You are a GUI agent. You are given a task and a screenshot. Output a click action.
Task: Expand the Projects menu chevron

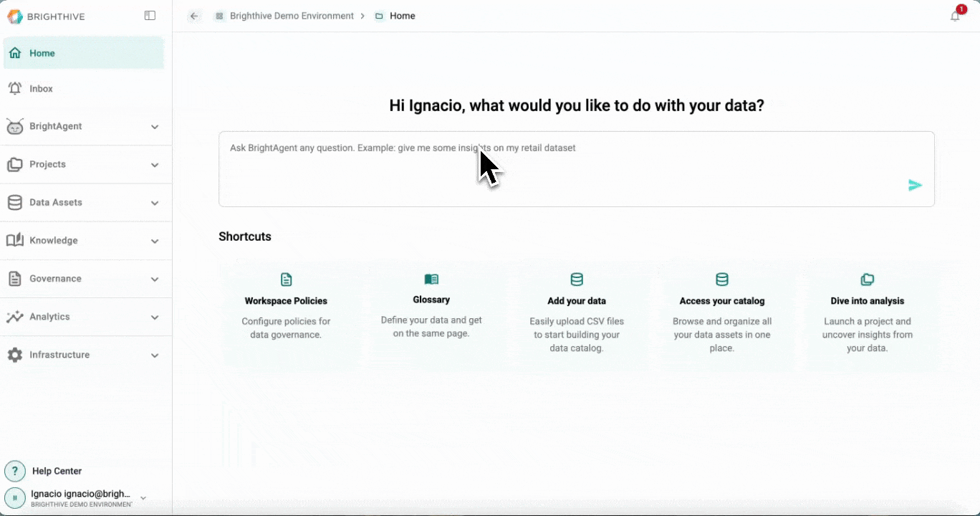click(155, 165)
